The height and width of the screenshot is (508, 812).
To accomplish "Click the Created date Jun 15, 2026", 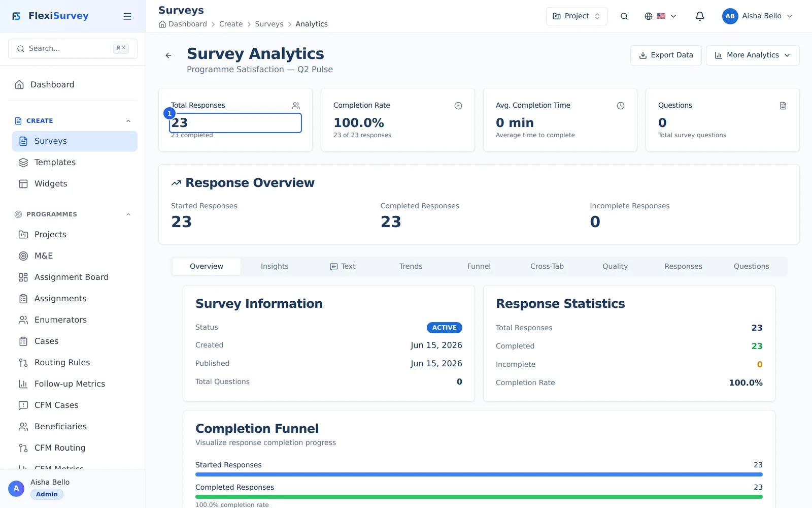I will tap(436, 345).
